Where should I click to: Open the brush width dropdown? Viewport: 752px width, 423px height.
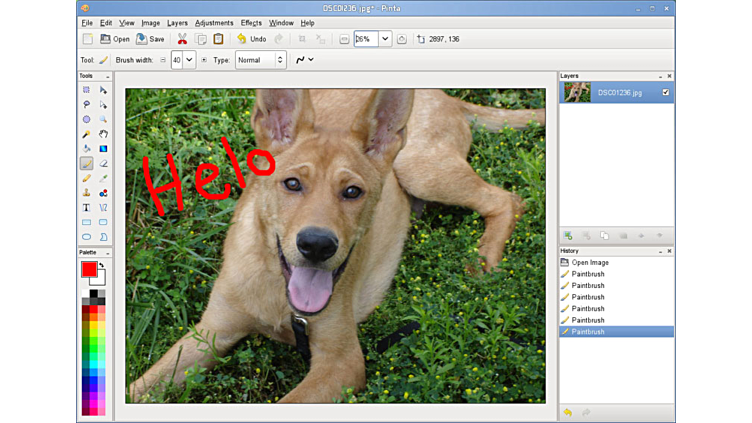click(x=189, y=60)
